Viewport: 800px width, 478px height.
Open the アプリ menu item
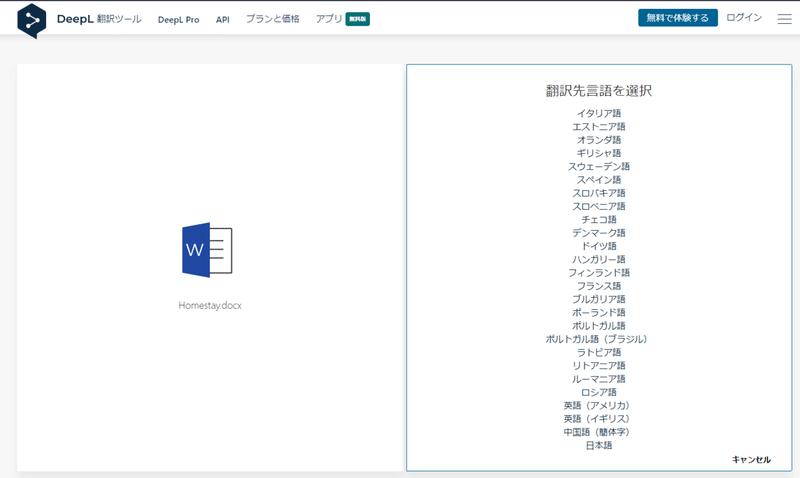pyautogui.click(x=329, y=19)
